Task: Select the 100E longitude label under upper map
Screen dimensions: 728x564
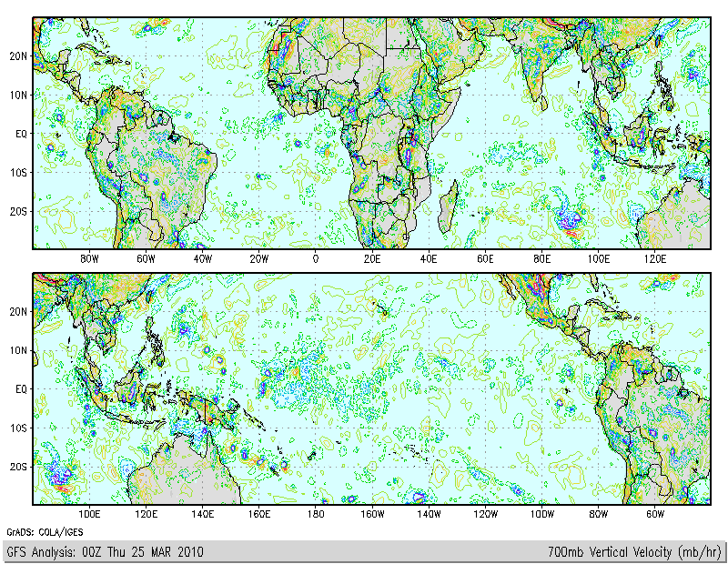Action: point(599,259)
